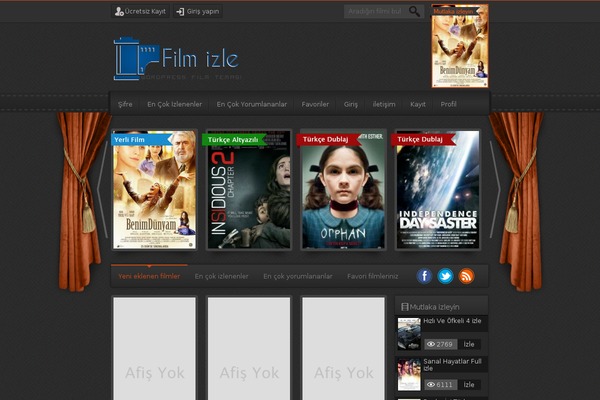This screenshot has height=400, width=600.
Task: Open Profil menu item
Action: pos(448,104)
